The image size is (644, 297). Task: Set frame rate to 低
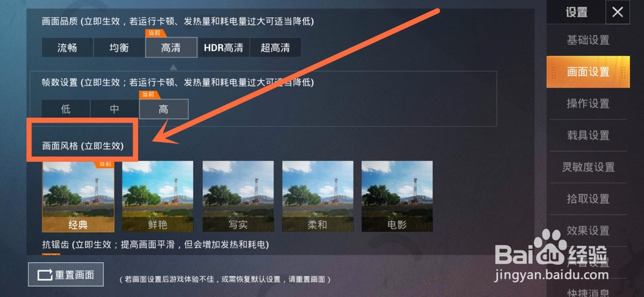click(66, 110)
